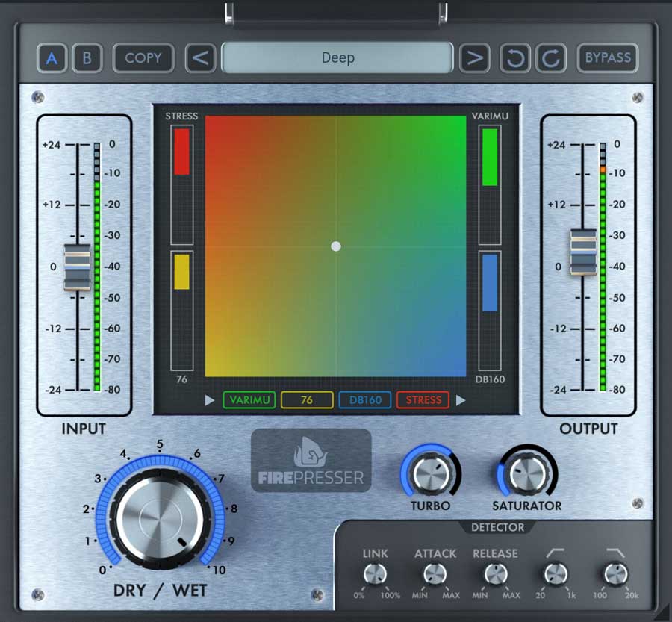Click the 5 mark on Dry/Wet dial
The height and width of the screenshot is (622, 672).
coord(160,444)
